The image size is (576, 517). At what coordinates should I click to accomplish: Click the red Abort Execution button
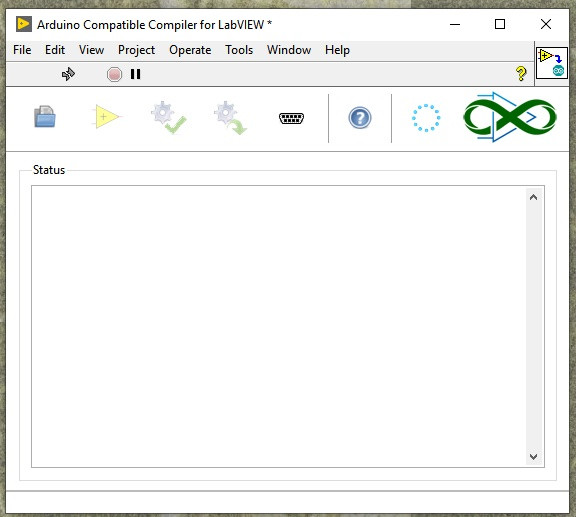click(114, 74)
